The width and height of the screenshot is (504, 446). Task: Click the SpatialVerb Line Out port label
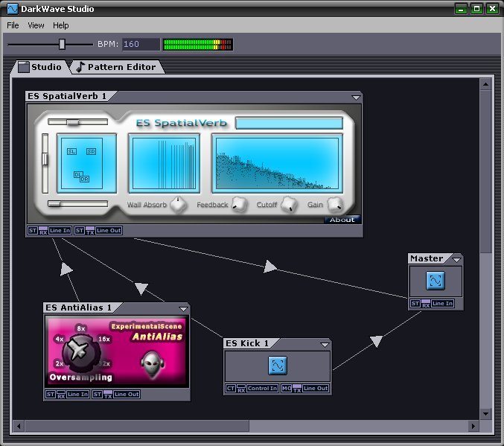109,231
